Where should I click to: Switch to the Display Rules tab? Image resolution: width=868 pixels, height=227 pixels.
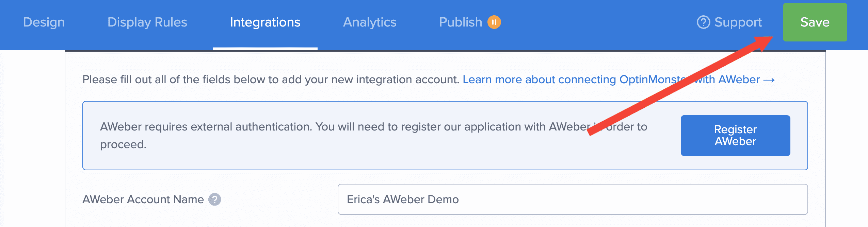[147, 22]
